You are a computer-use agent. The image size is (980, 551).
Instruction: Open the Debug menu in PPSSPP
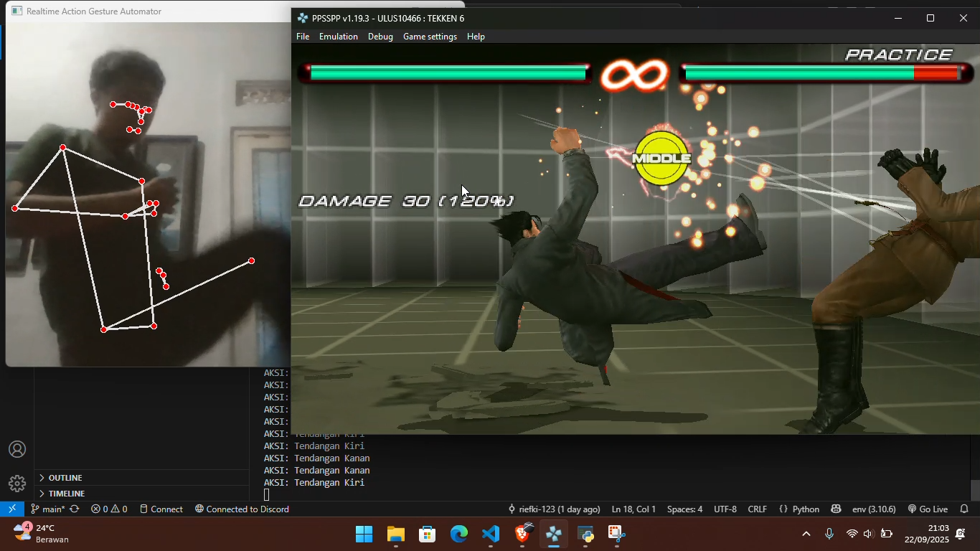point(380,37)
